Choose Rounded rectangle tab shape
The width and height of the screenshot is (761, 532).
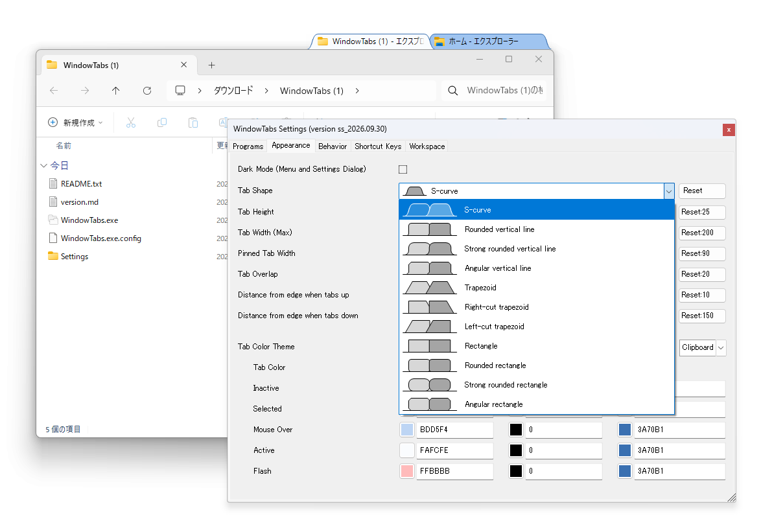tap(536, 365)
